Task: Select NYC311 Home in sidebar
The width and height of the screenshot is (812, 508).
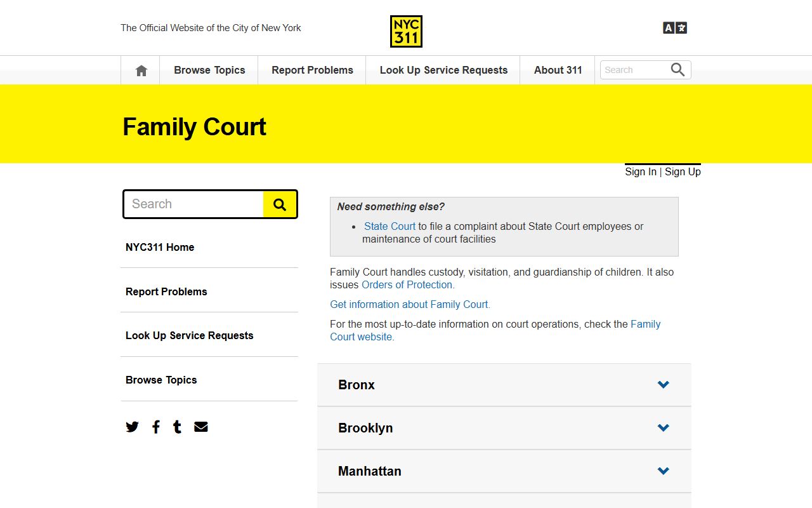Action: click(160, 247)
